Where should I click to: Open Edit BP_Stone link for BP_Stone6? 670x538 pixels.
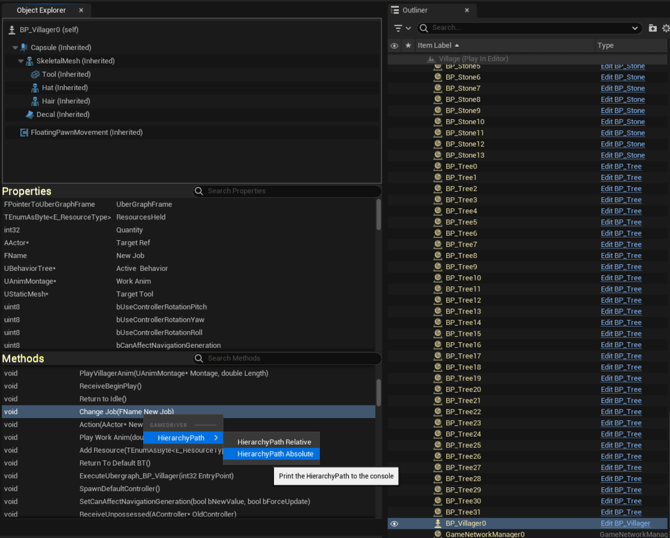(x=623, y=77)
